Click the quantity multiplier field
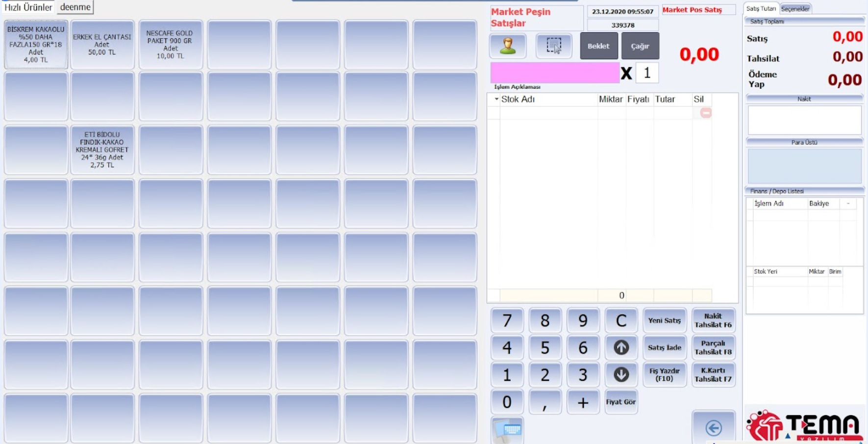This screenshot has width=868, height=444. coord(647,73)
